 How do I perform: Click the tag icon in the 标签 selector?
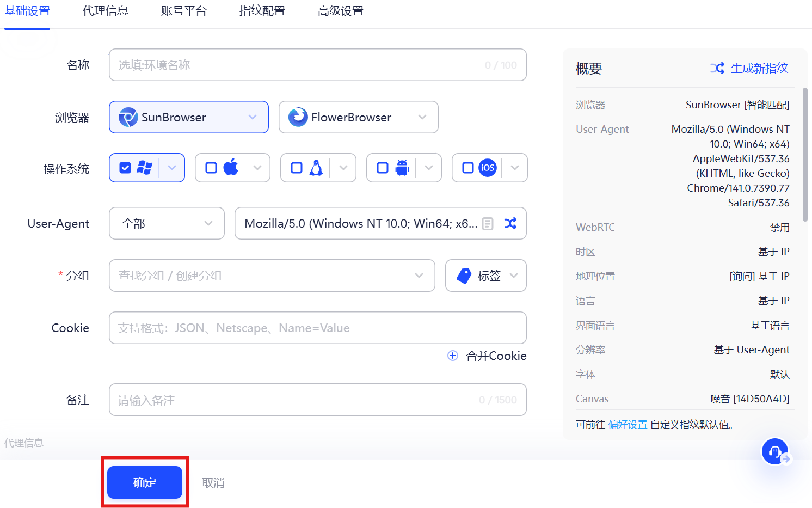click(x=464, y=276)
